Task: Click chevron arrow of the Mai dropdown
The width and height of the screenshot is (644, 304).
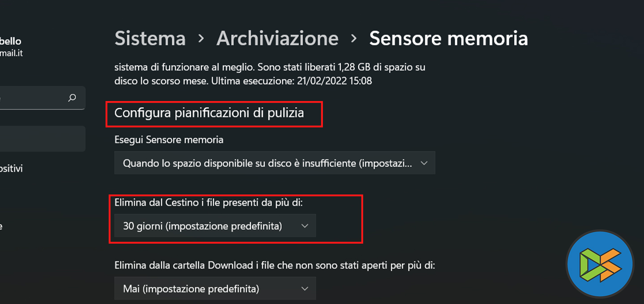Action: (x=305, y=289)
